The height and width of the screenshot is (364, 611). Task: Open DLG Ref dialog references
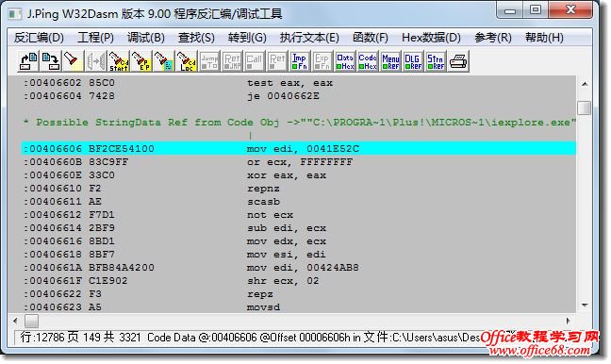(x=413, y=61)
